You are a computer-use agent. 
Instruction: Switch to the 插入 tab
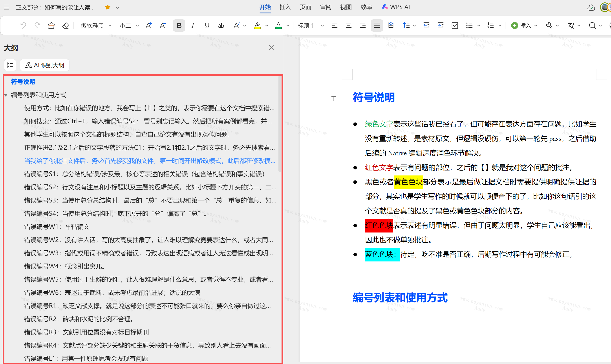tap(285, 7)
